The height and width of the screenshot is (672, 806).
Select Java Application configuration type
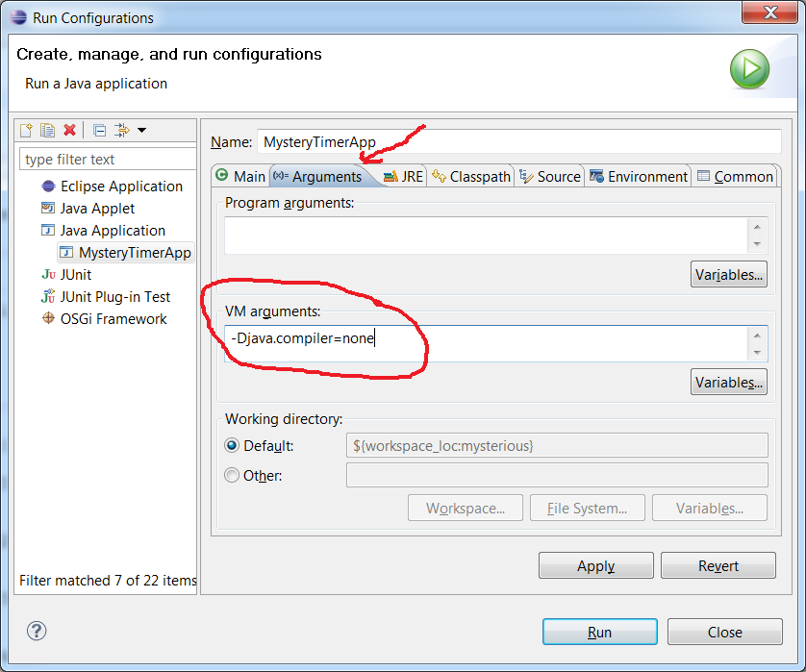click(113, 230)
